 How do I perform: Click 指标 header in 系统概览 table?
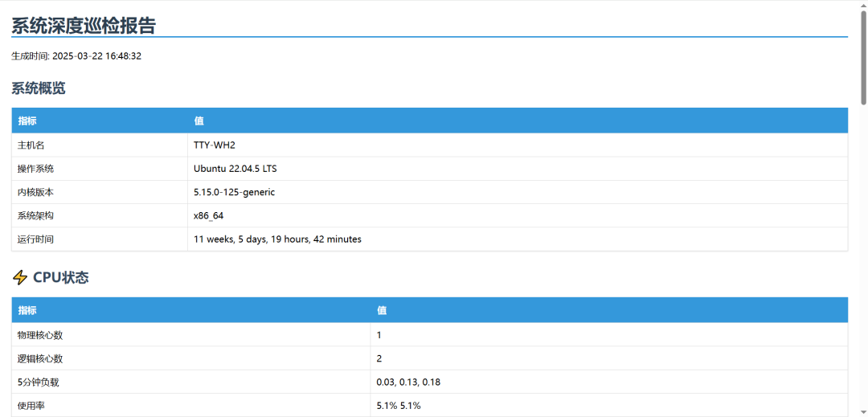pos(27,121)
